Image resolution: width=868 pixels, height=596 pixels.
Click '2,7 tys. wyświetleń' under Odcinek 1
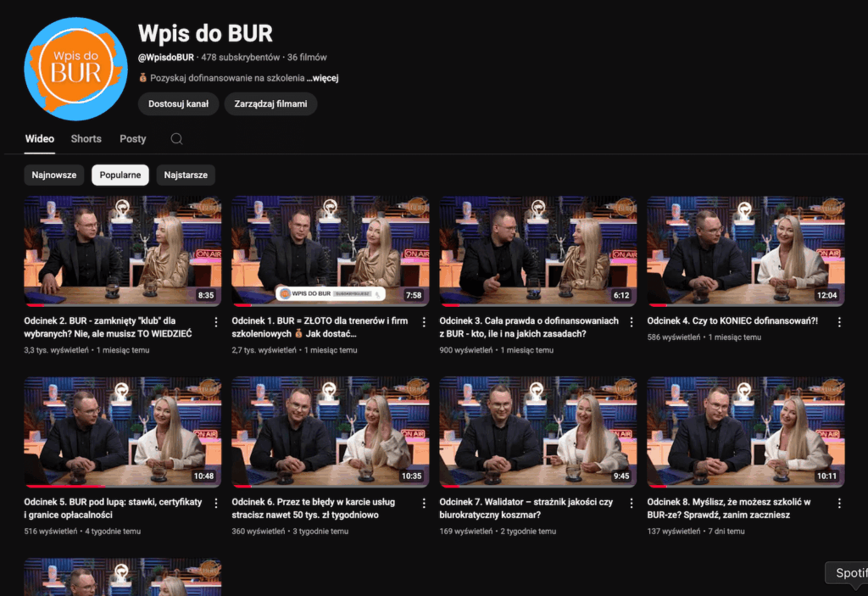(264, 350)
